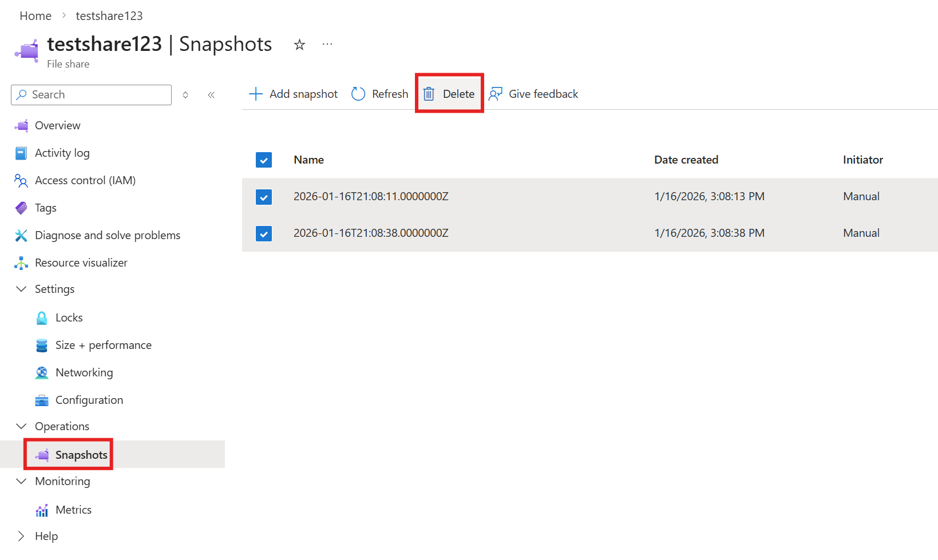Viewport: 938px width, 560px height.
Task: Click the star to favorite testshare123
Action: (x=299, y=44)
